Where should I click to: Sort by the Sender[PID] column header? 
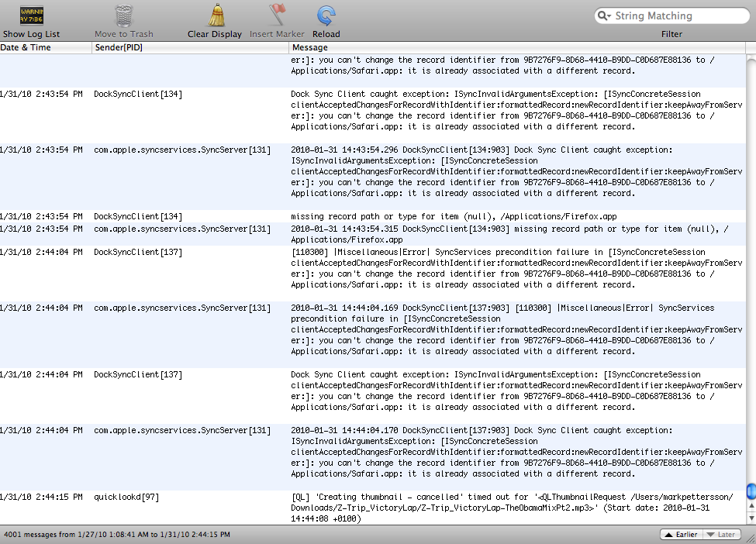191,47
